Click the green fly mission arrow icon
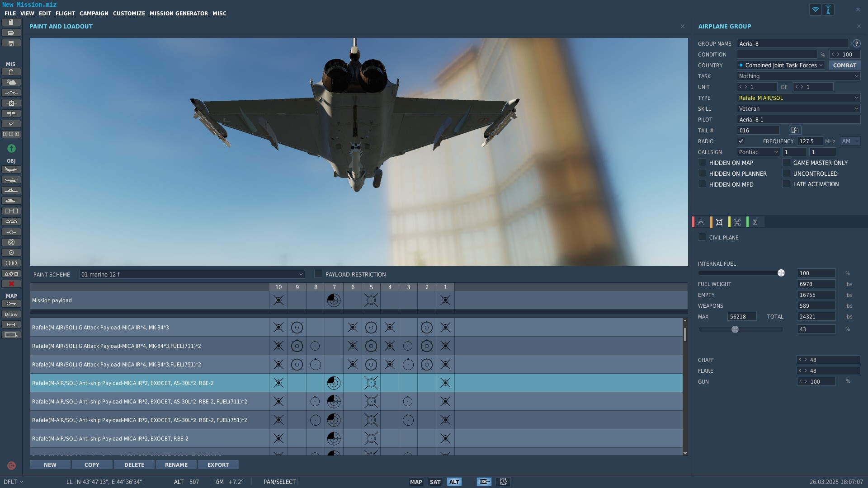This screenshot has width=868, height=488. (11, 149)
